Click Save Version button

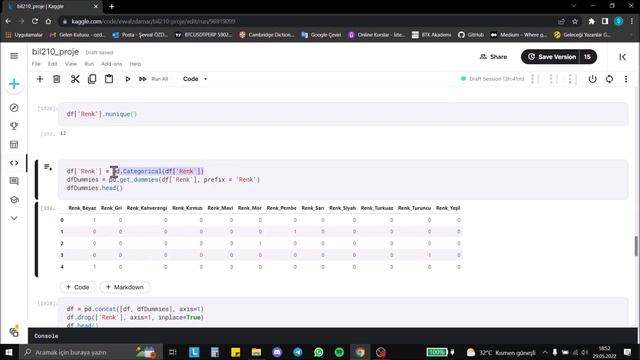(x=552, y=57)
